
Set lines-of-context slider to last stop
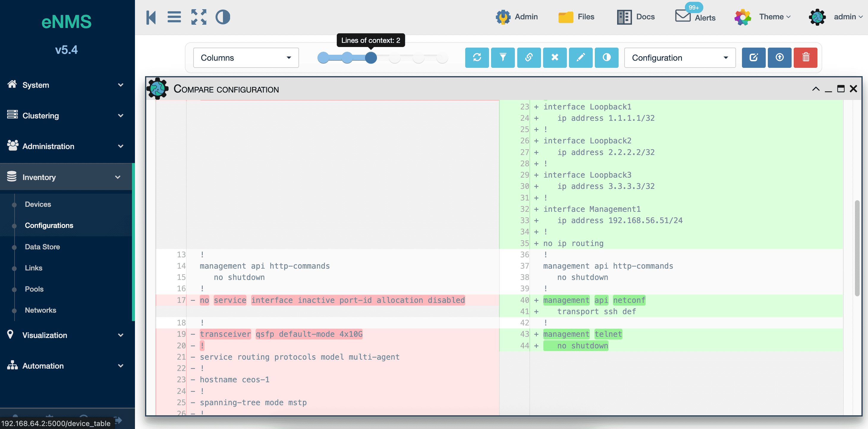[442, 58]
